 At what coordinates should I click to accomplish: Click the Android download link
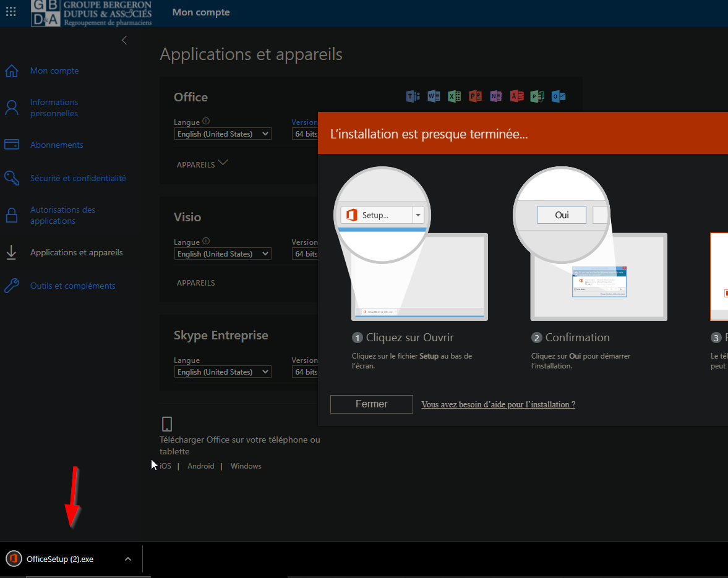(x=201, y=465)
